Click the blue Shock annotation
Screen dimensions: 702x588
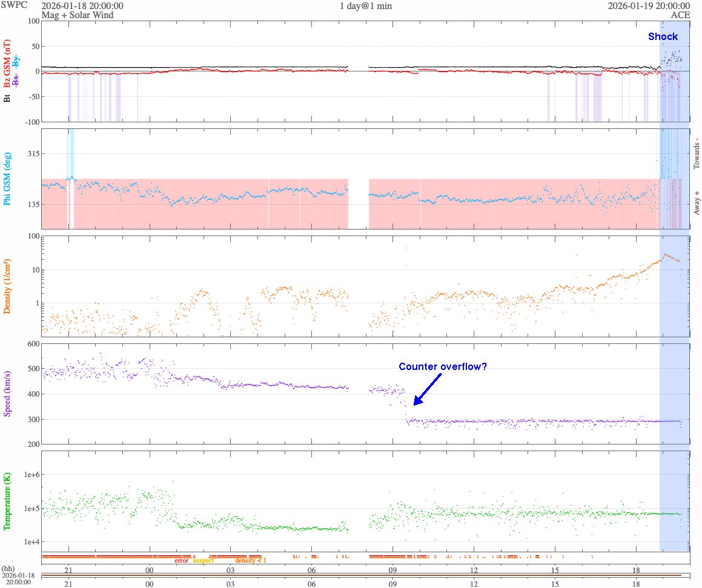(x=663, y=36)
